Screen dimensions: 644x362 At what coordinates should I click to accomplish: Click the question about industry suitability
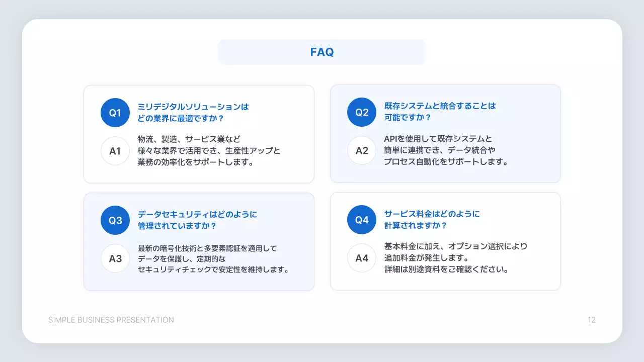tap(193, 112)
